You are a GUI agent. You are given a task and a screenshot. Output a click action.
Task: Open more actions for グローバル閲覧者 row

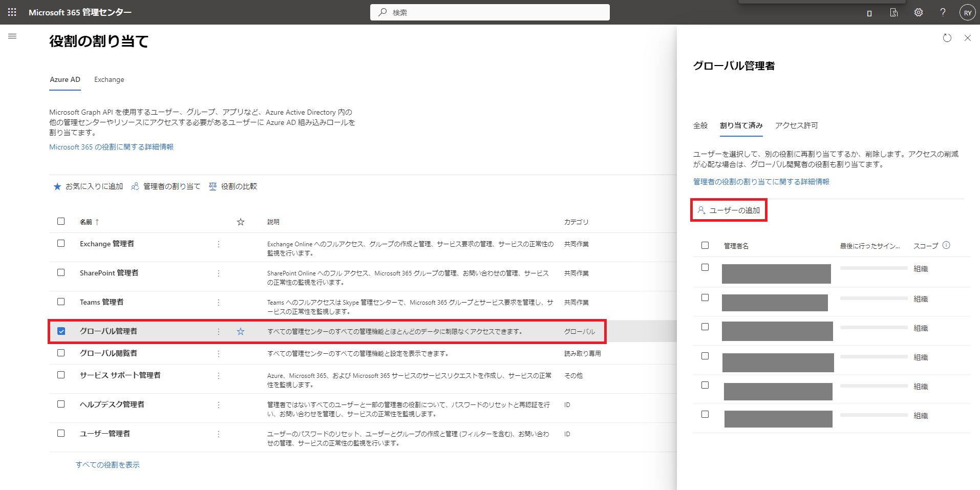tap(219, 354)
